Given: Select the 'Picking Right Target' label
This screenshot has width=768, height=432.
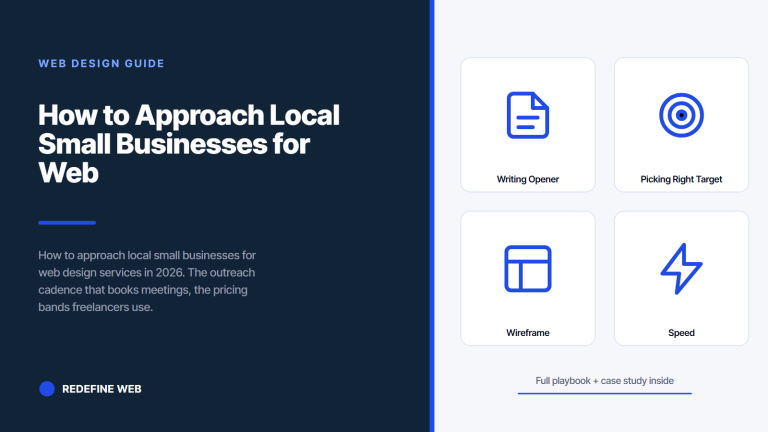Looking at the screenshot, I should pos(681,179).
